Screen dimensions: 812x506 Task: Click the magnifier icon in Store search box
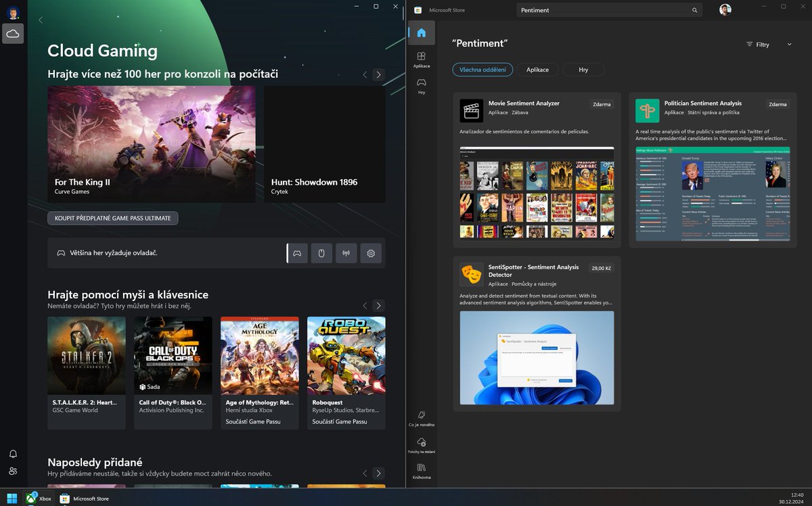694,10
